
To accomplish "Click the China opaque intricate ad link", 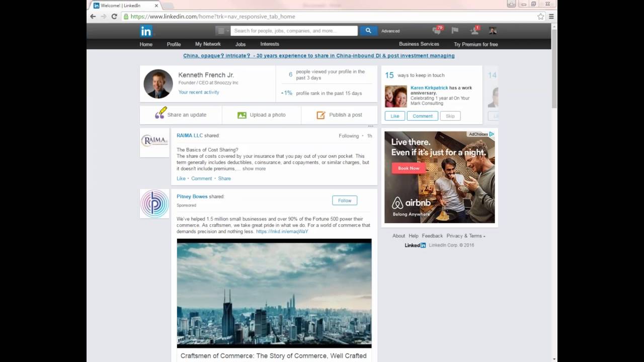I will point(319,56).
